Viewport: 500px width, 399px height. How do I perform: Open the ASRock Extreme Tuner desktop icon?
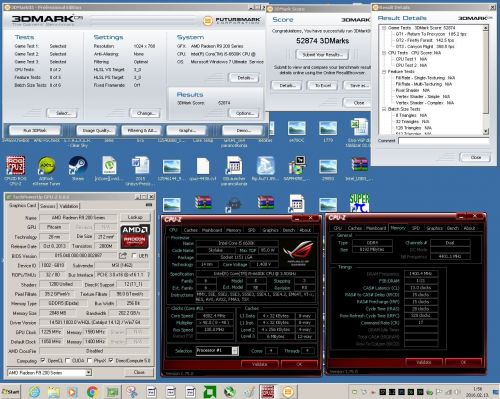[47, 166]
